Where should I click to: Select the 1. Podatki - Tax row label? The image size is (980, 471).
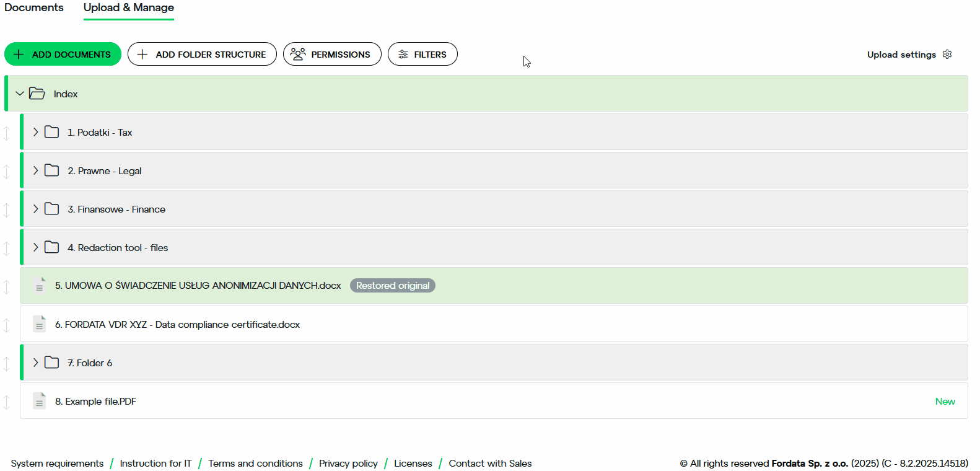click(x=100, y=133)
